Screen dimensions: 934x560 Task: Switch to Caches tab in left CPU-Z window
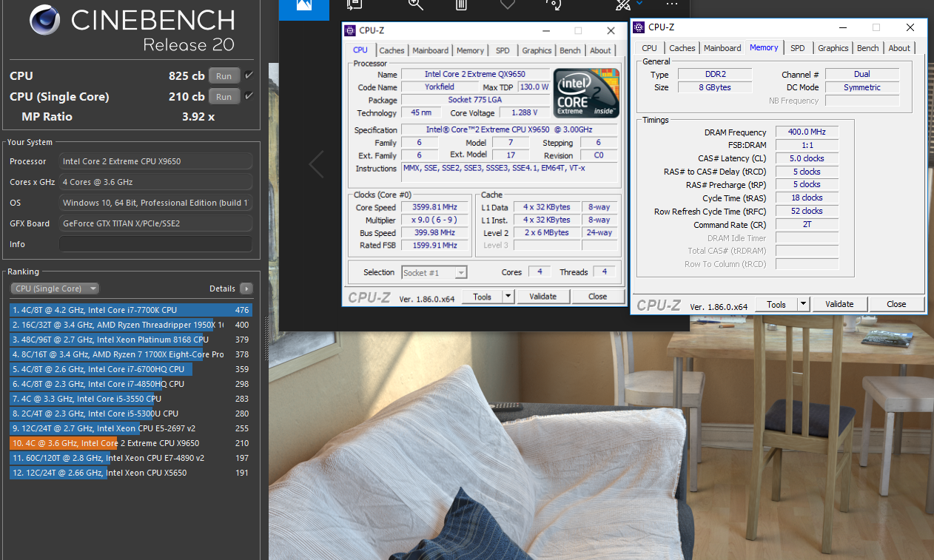click(x=392, y=50)
